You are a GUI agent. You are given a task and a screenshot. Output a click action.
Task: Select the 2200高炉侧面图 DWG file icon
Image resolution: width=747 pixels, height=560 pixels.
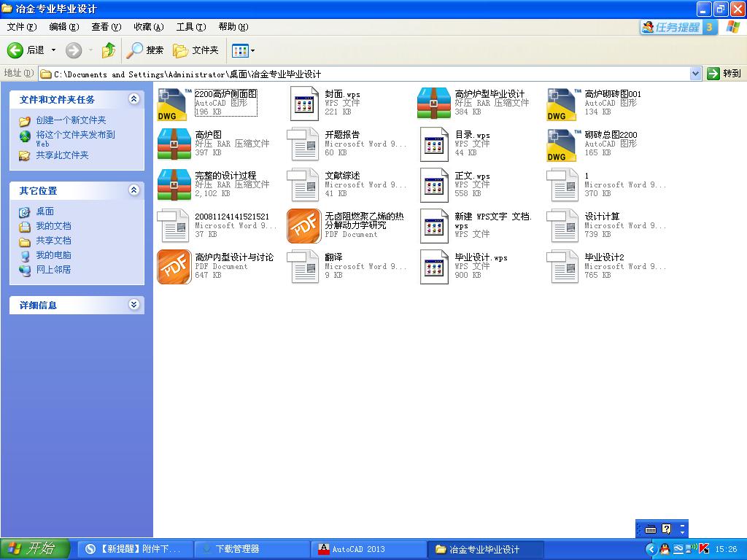click(x=174, y=104)
